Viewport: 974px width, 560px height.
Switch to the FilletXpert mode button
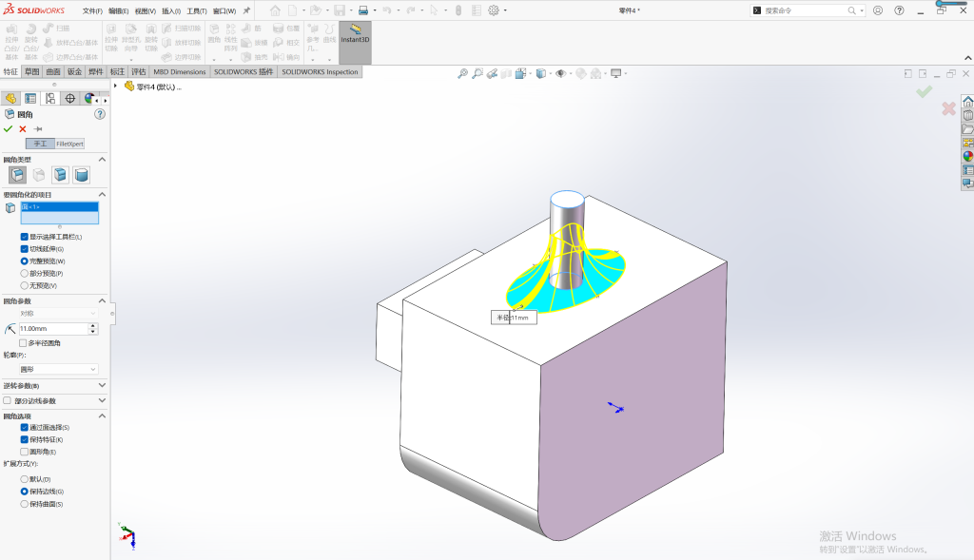(69, 144)
